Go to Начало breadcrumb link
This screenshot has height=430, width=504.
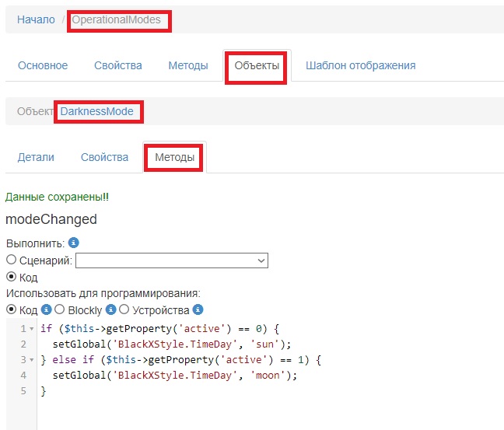[36, 19]
